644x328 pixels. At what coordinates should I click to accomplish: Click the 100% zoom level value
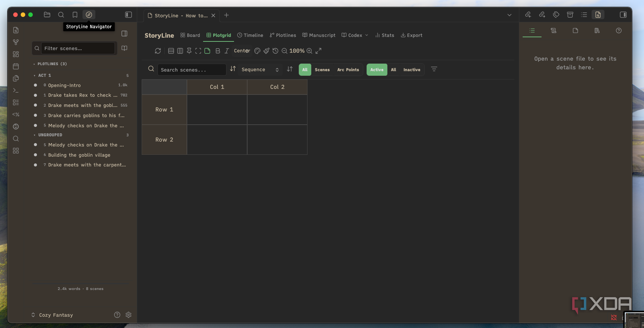tap(297, 51)
